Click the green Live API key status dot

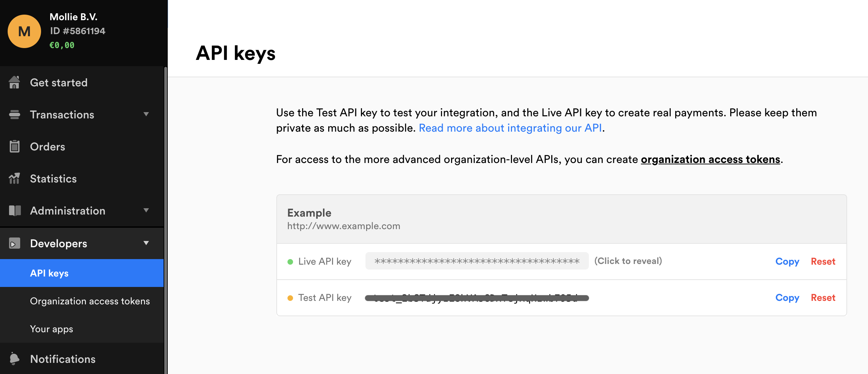click(x=291, y=261)
